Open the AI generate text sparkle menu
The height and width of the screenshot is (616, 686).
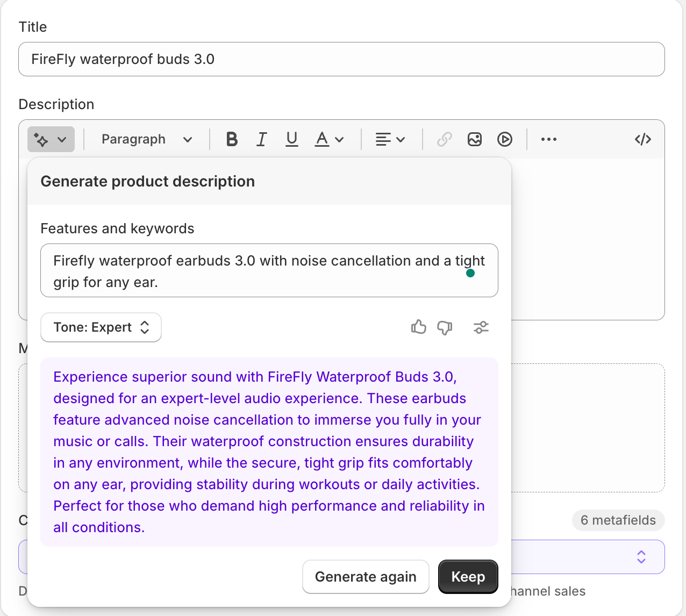pos(51,139)
